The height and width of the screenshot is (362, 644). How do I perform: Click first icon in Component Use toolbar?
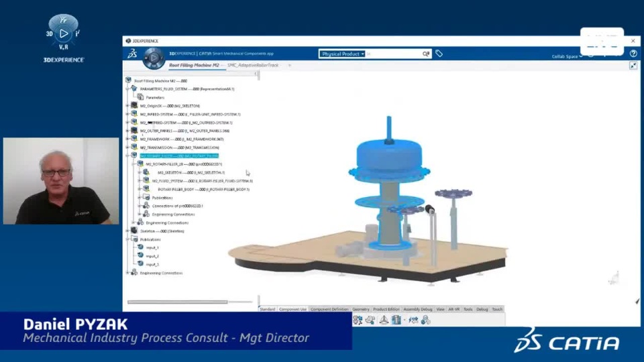358,320
